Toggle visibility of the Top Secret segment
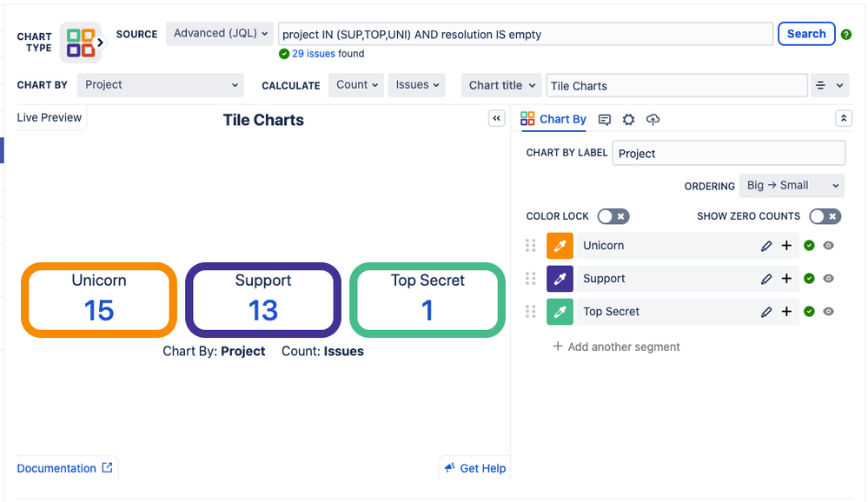This screenshot has width=868, height=502. pyautogui.click(x=828, y=311)
